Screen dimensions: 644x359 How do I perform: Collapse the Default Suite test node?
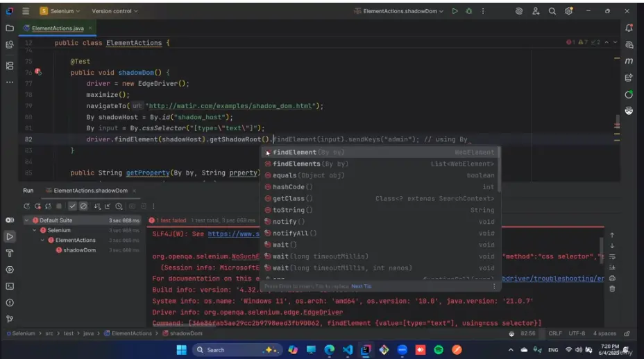(x=26, y=220)
